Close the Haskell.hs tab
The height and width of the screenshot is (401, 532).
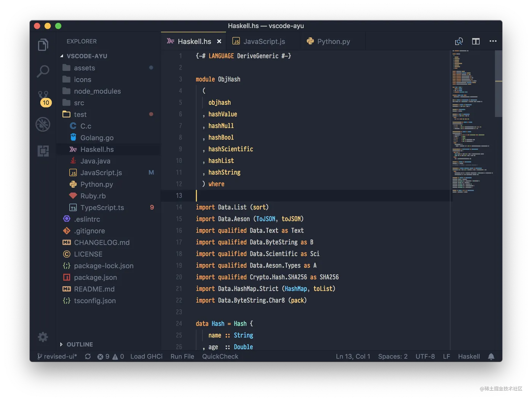click(219, 41)
